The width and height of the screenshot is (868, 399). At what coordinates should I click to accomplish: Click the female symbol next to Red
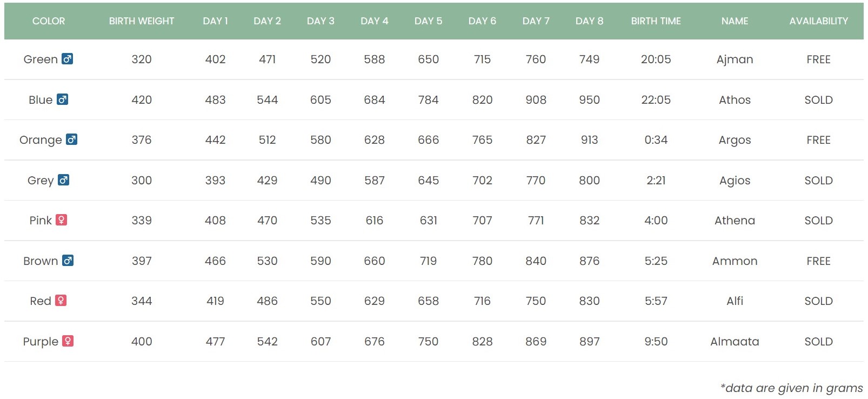[x=61, y=300]
